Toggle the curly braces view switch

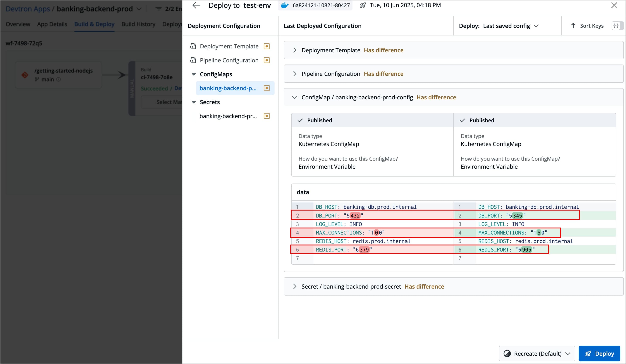[617, 26]
